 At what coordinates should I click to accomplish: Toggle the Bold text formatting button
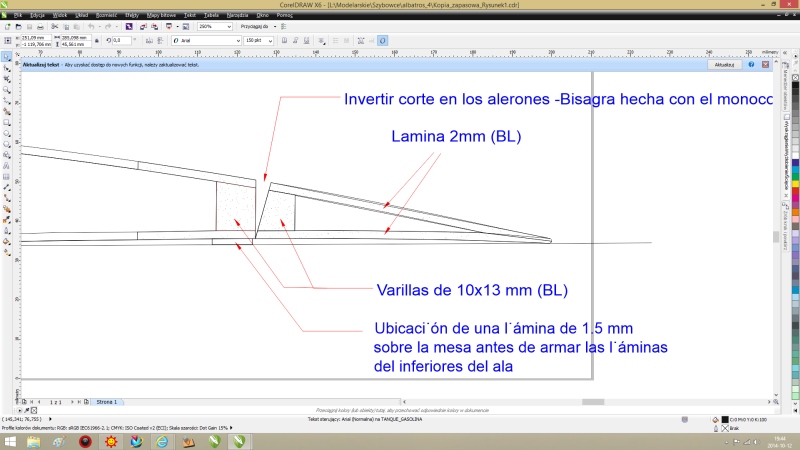click(x=285, y=40)
